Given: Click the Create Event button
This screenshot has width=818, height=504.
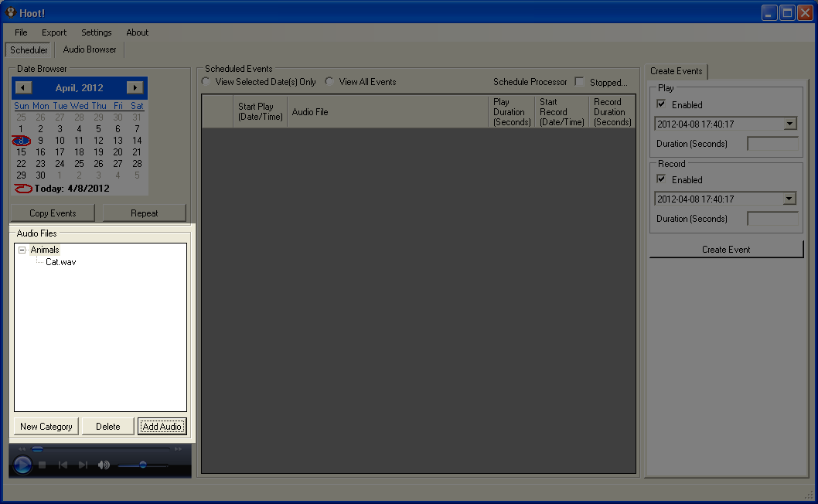Looking at the screenshot, I should [726, 250].
